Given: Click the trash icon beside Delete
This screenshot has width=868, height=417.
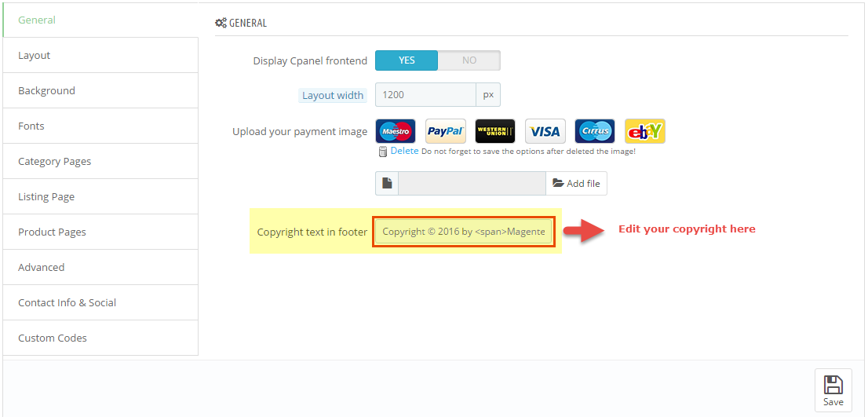Looking at the screenshot, I should (x=382, y=152).
